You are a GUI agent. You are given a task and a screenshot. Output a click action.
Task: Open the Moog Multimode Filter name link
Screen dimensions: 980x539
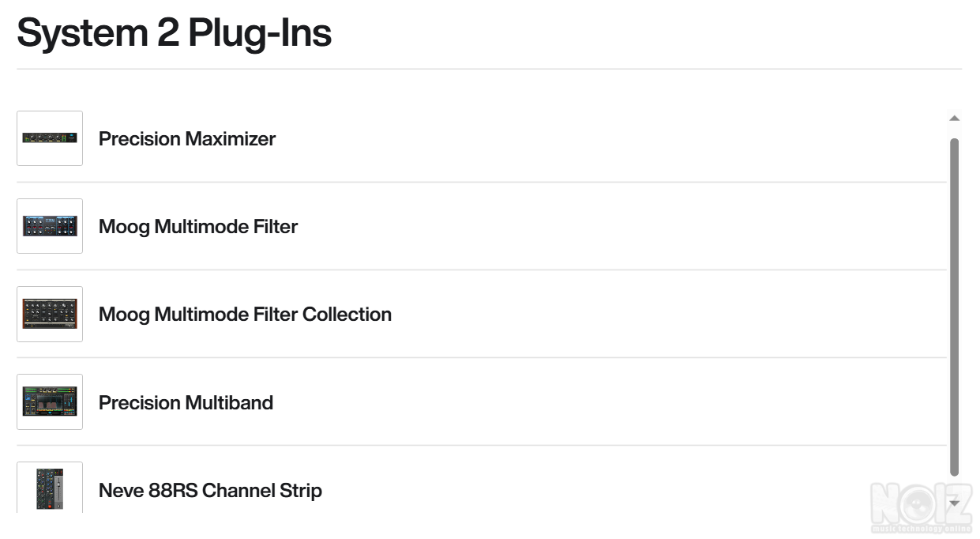point(198,227)
